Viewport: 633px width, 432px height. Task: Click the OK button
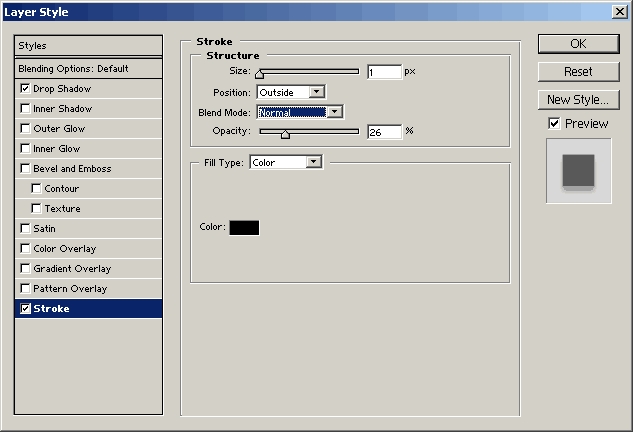(x=579, y=44)
